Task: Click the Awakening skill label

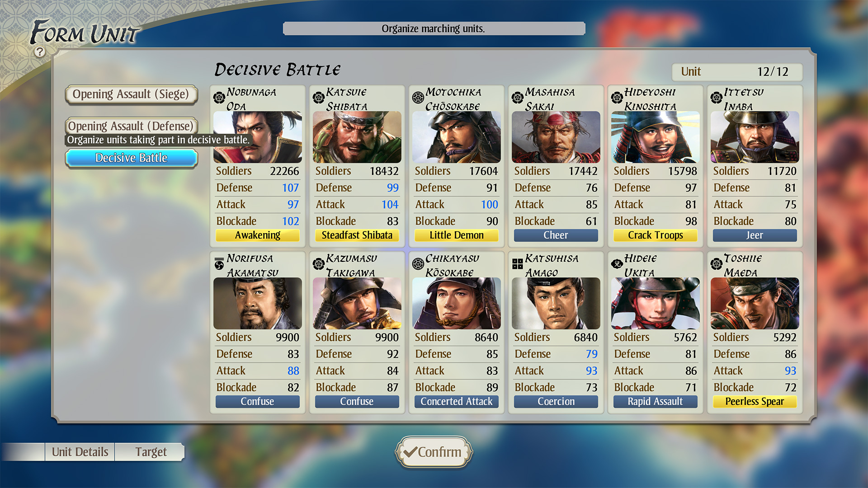Action: [258, 235]
